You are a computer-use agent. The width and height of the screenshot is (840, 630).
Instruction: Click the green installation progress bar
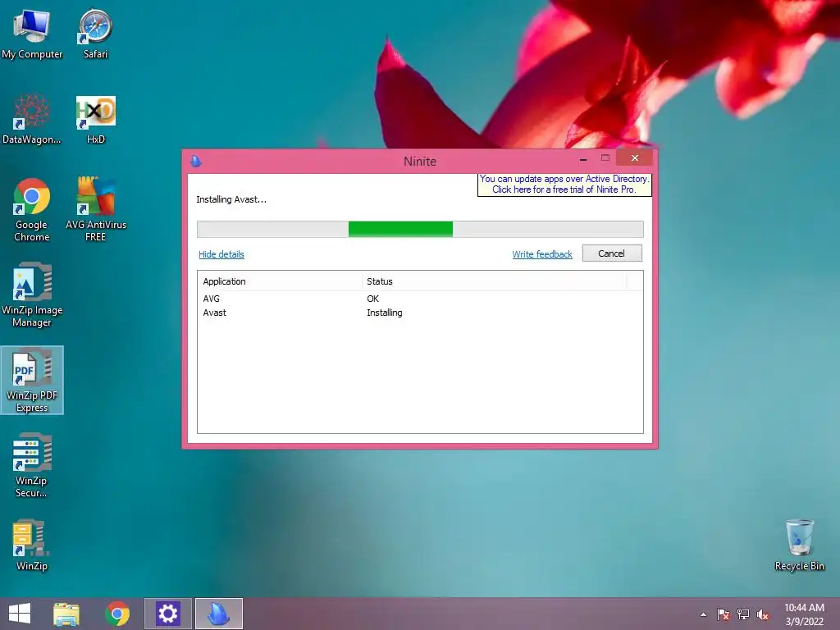point(420,230)
